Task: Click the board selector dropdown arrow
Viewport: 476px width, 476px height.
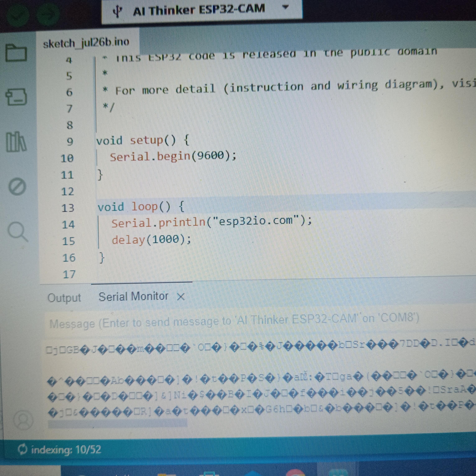Action: [285, 7]
